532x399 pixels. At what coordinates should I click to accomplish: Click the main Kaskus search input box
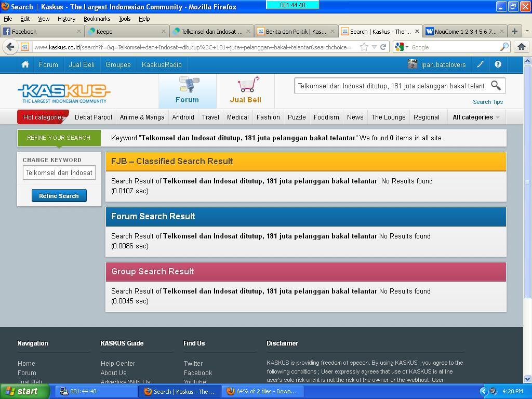392,86
